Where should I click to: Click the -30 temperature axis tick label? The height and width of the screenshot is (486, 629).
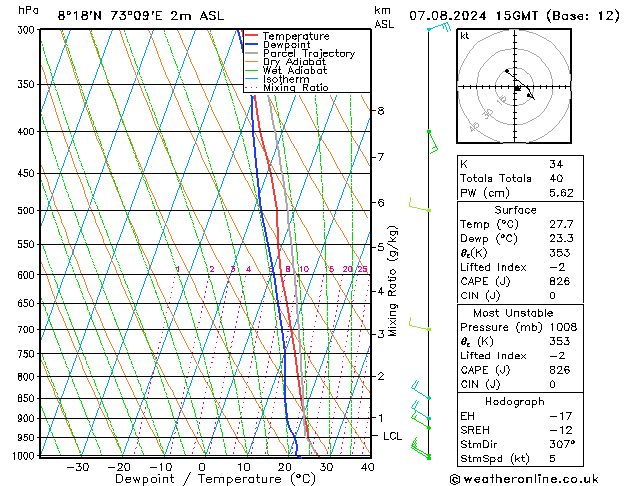[x=78, y=467]
